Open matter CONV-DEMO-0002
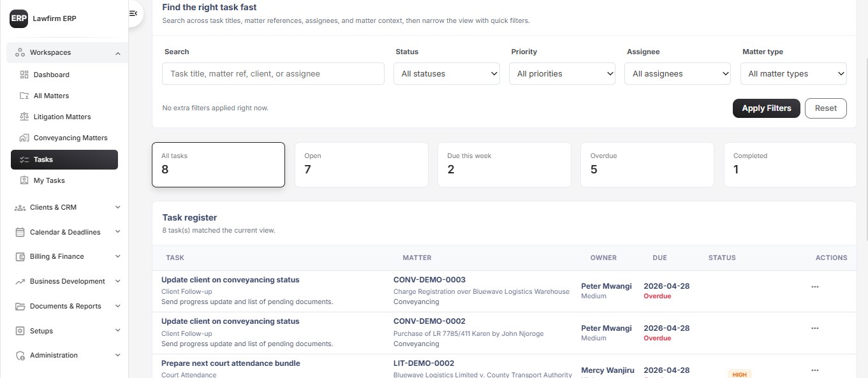The height and width of the screenshot is (378, 868). click(429, 321)
